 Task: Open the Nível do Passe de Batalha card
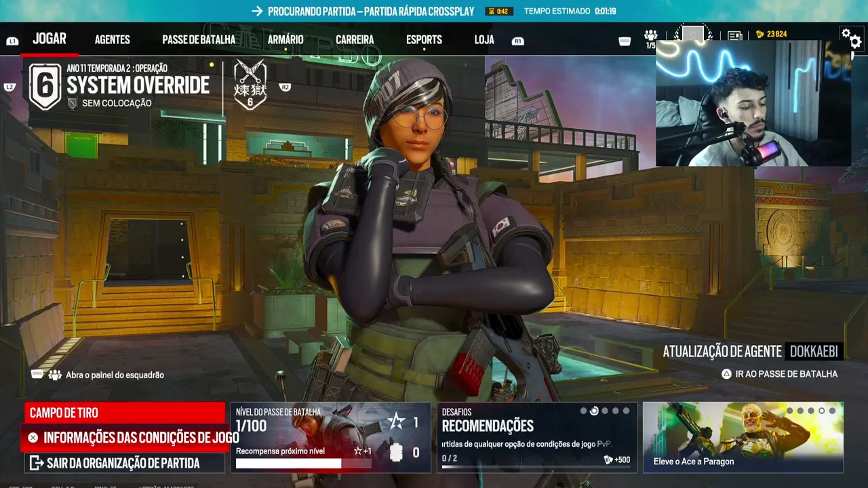[331, 437]
